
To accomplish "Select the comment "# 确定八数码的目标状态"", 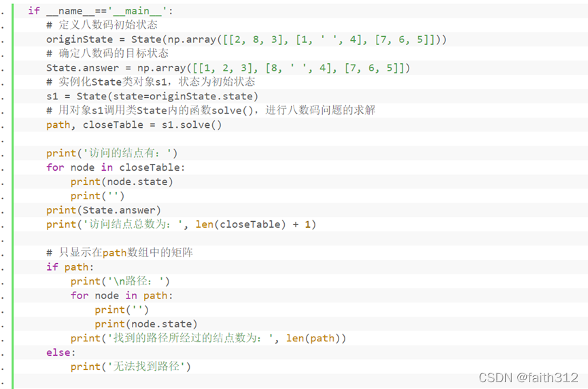I will coord(107,54).
